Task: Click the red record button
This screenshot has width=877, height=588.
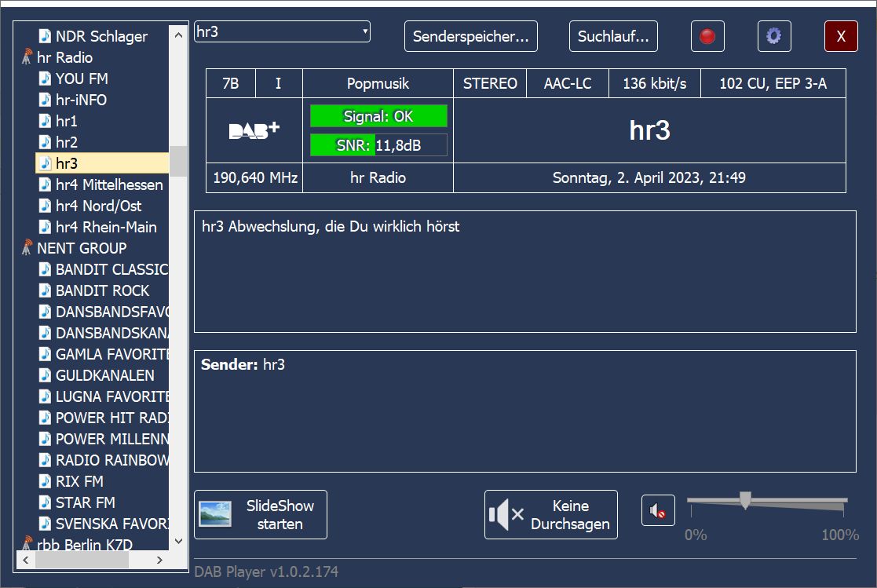Action: click(x=707, y=37)
